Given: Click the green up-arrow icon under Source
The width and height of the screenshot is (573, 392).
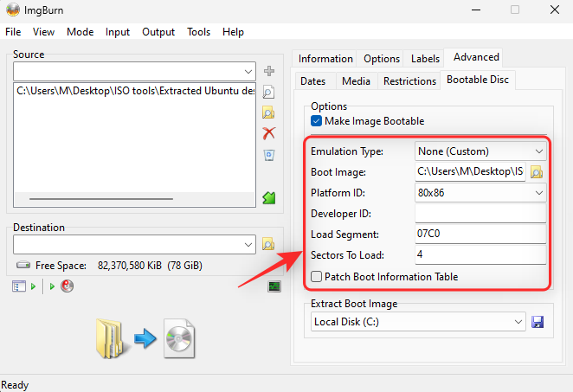Looking at the screenshot, I should click(269, 198).
